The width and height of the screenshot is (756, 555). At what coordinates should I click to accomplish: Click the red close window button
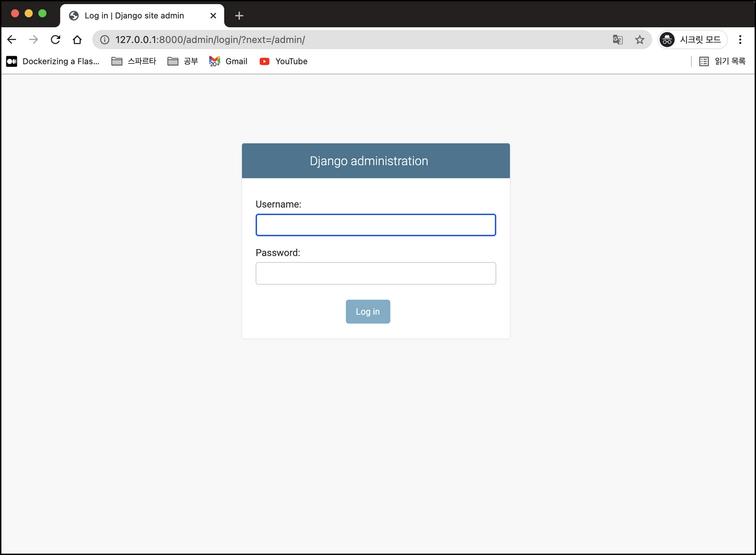point(15,14)
